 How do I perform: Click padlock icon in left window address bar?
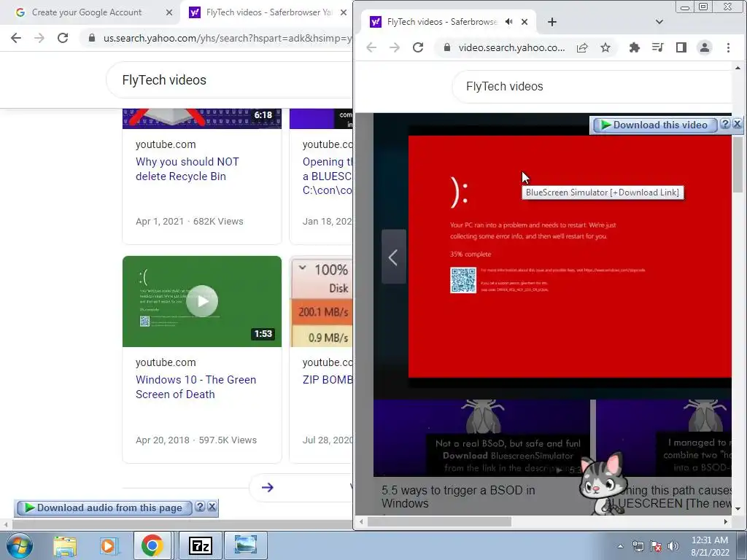pyautogui.click(x=92, y=38)
